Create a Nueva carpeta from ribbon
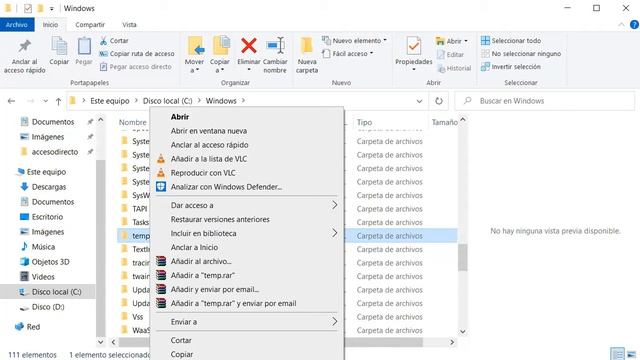The width and height of the screenshot is (640, 360). click(x=307, y=55)
